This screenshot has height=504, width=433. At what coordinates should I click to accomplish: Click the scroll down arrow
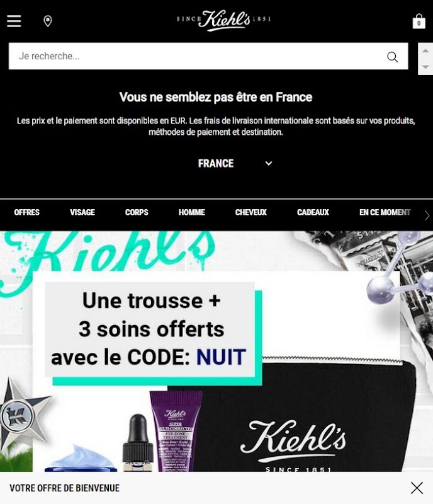pyautogui.click(x=425, y=67)
